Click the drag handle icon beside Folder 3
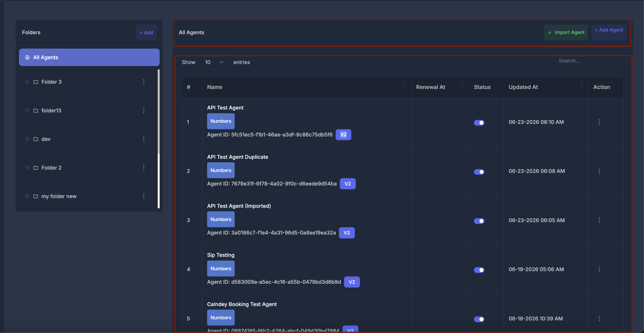The height and width of the screenshot is (333, 644). tap(27, 82)
